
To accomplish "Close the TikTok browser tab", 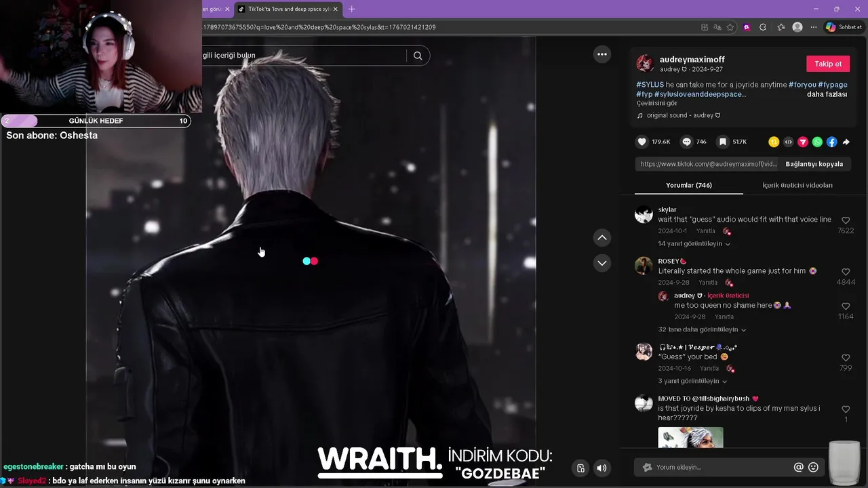I will click(x=335, y=9).
